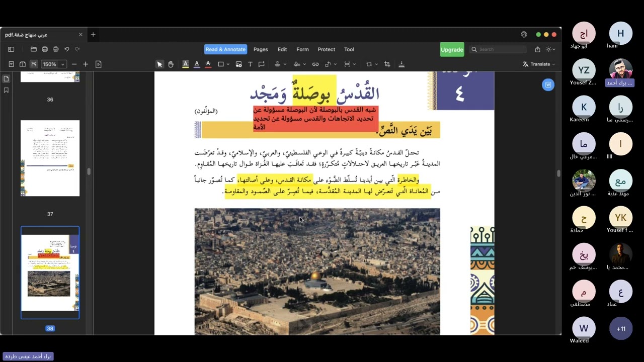Click the signature tool icon

(x=296, y=64)
